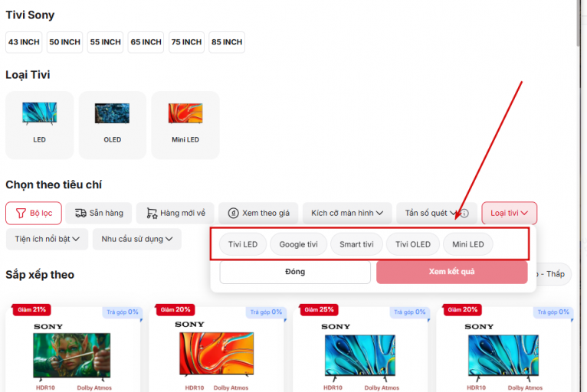The image size is (587, 392).
Task: Expand the Nhu cầu sử dụng dropdown
Action: (x=137, y=239)
